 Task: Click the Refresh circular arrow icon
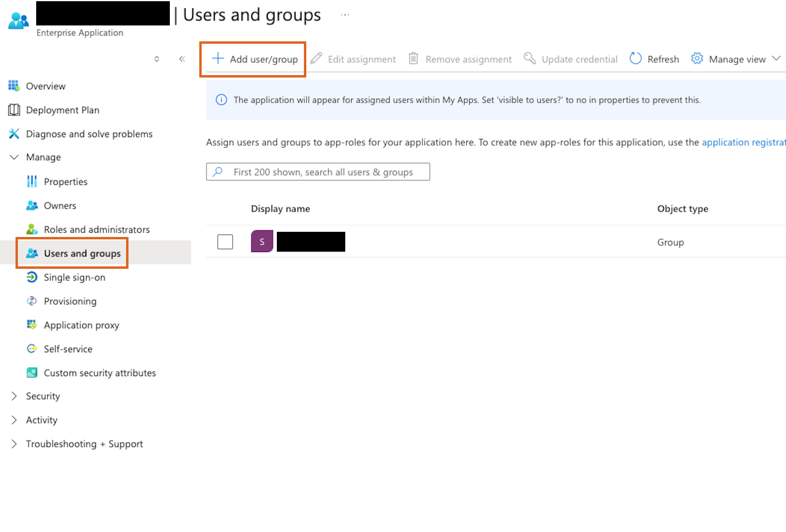(x=635, y=59)
